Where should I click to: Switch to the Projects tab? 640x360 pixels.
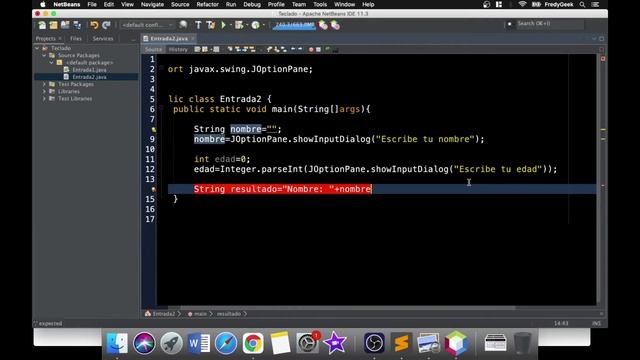coord(45,38)
